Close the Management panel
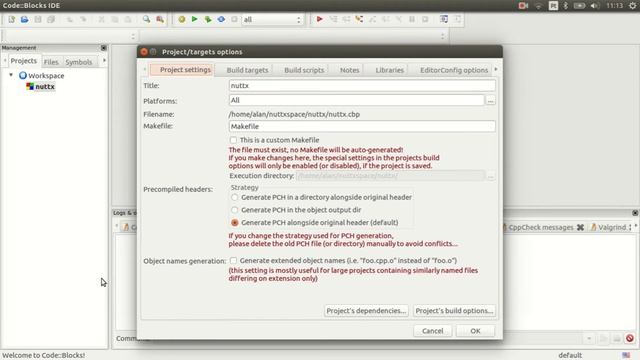Image resolution: width=640 pixels, height=360 pixels. click(x=103, y=48)
